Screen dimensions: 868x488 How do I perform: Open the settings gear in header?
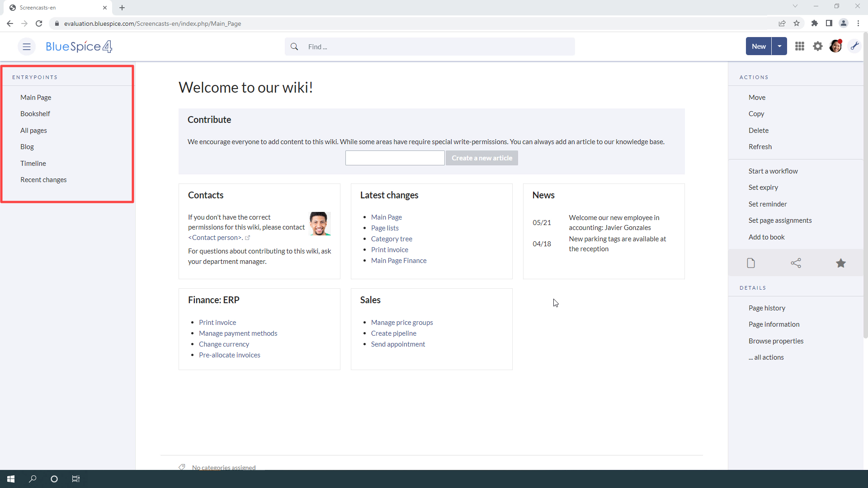pyautogui.click(x=818, y=47)
